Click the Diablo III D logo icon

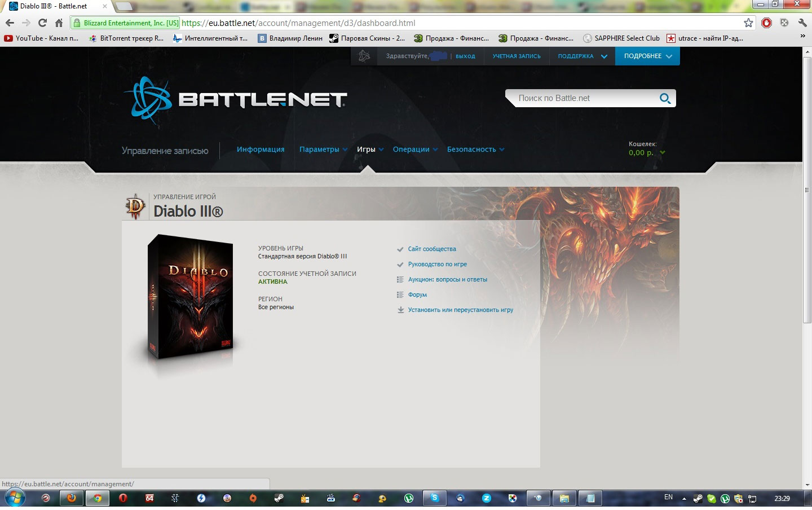(135, 206)
